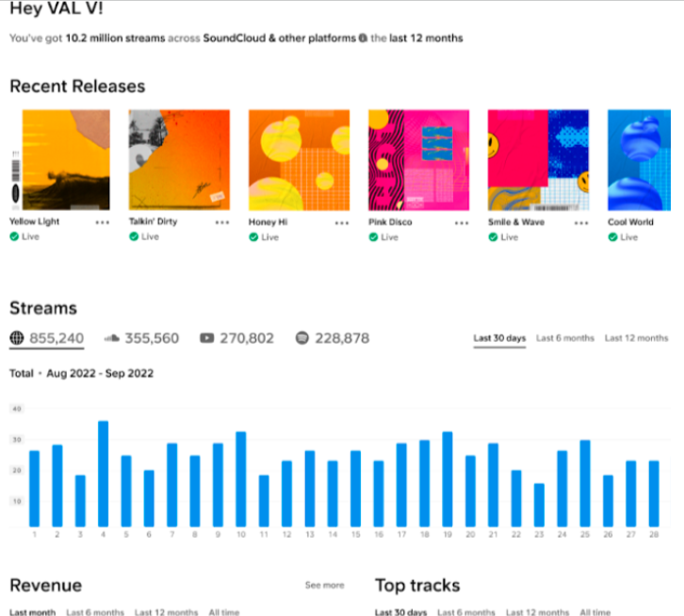Click the chart bar for day 1
The image size is (684, 616).
pyautogui.click(x=35, y=489)
